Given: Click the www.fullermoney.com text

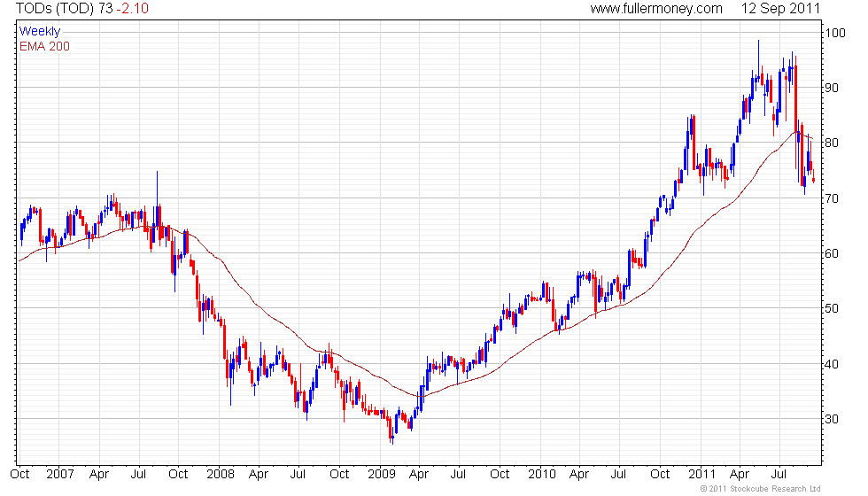Looking at the screenshot, I should [x=656, y=8].
